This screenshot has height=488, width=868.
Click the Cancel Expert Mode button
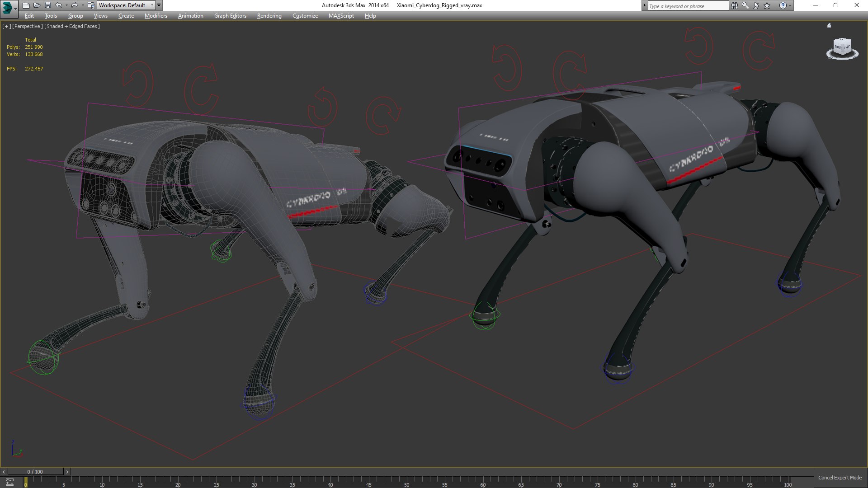[x=840, y=478]
